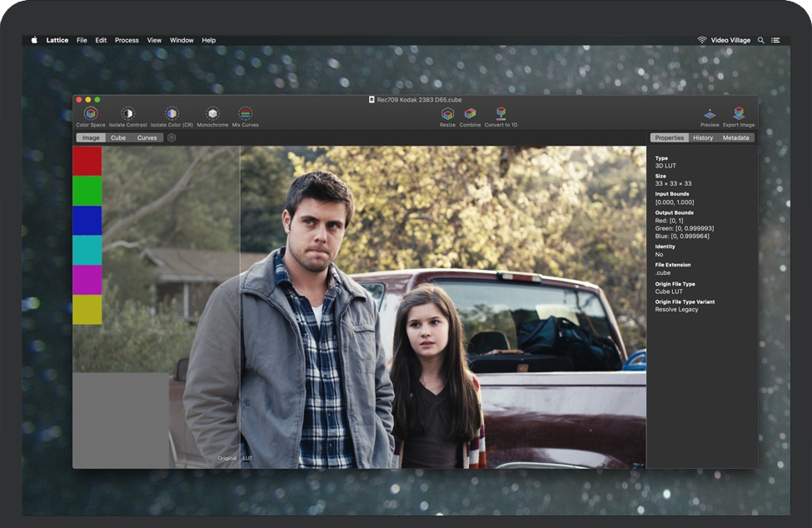Open the Combine tool
812x528 pixels.
pos(470,115)
